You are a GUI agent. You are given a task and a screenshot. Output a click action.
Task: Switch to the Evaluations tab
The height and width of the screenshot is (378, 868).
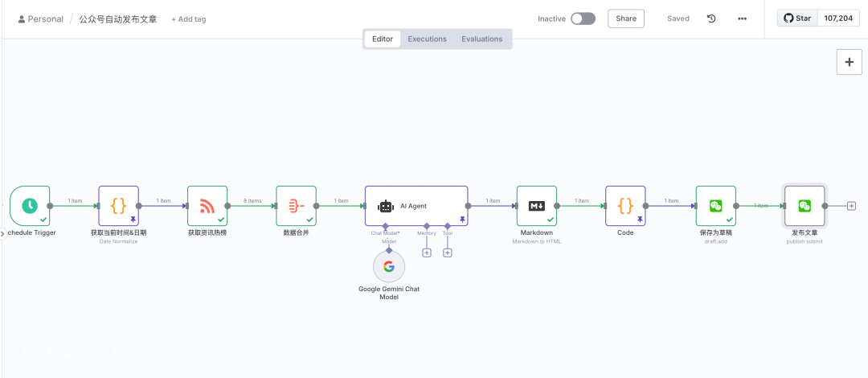(x=481, y=39)
